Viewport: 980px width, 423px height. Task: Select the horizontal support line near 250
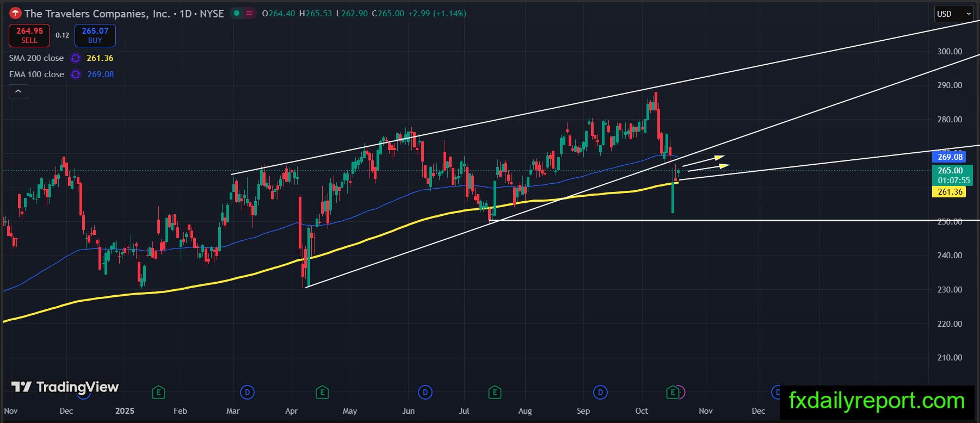point(735,220)
